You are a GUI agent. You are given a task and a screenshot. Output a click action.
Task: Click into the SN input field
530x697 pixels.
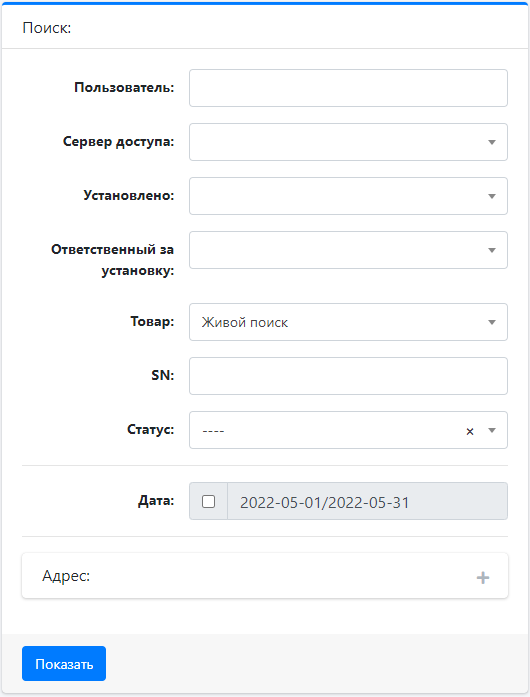pyautogui.click(x=348, y=376)
